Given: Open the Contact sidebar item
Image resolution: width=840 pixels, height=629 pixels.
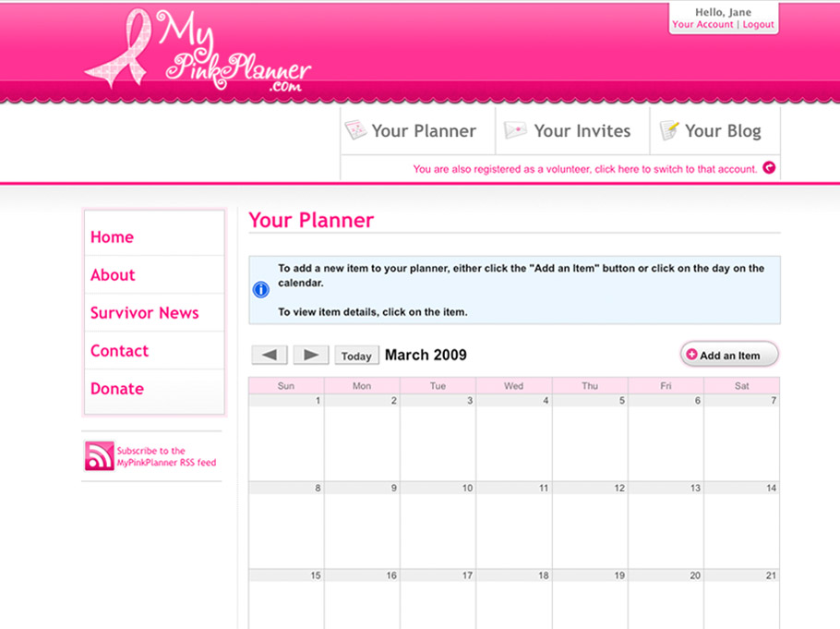Looking at the screenshot, I should [119, 351].
